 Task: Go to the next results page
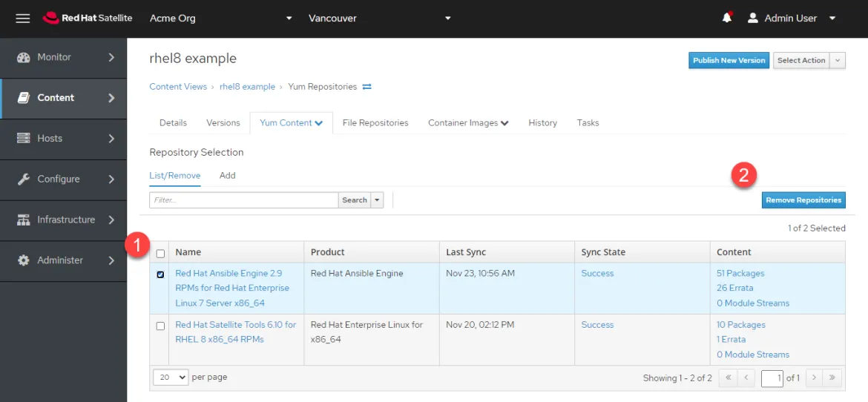click(x=814, y=378)
